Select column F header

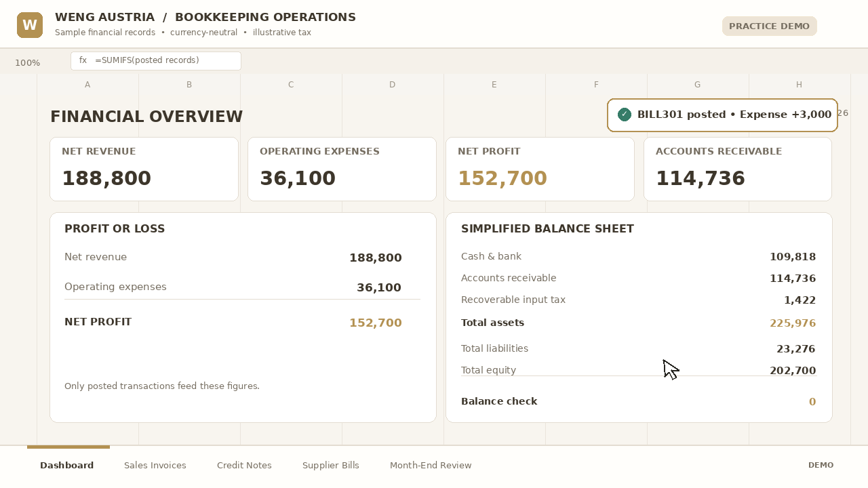pos(596,85)
